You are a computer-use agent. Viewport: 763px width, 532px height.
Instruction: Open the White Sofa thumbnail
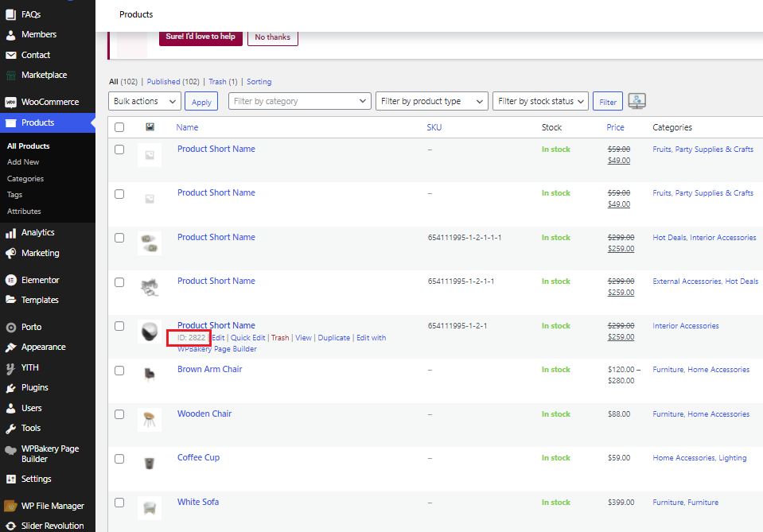tap(150, 507)
